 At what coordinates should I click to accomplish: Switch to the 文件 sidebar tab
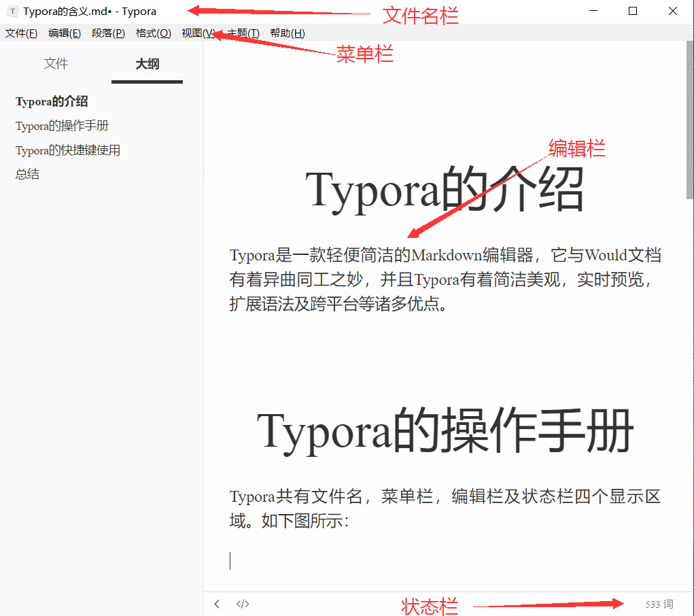tap(56, 63)
